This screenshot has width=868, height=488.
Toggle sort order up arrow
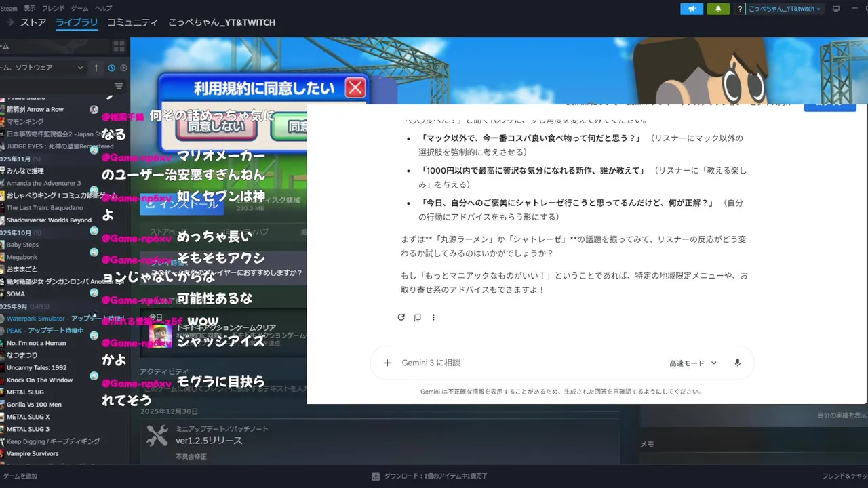[x=96, y=68]
